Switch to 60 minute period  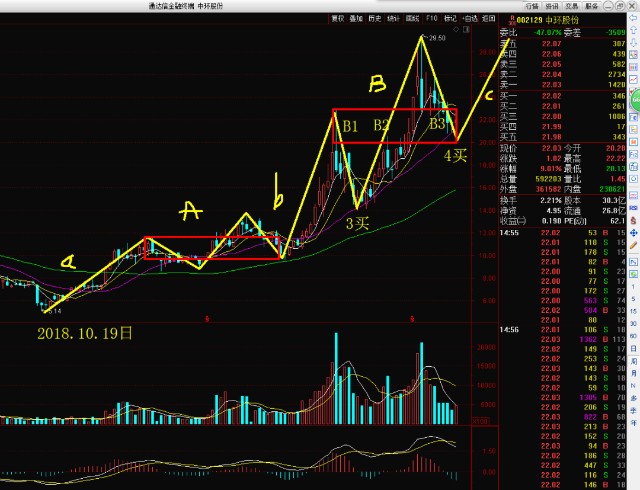pyautogui.click(x=633, y=336)
